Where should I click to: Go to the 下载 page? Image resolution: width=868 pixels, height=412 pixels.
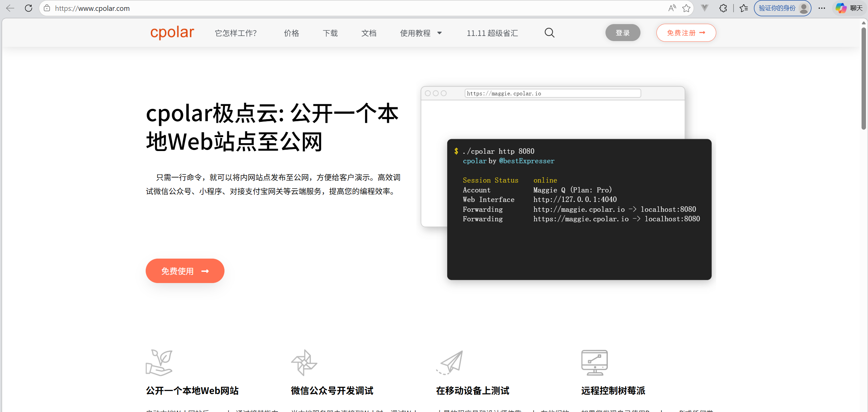tap(330, 33)
